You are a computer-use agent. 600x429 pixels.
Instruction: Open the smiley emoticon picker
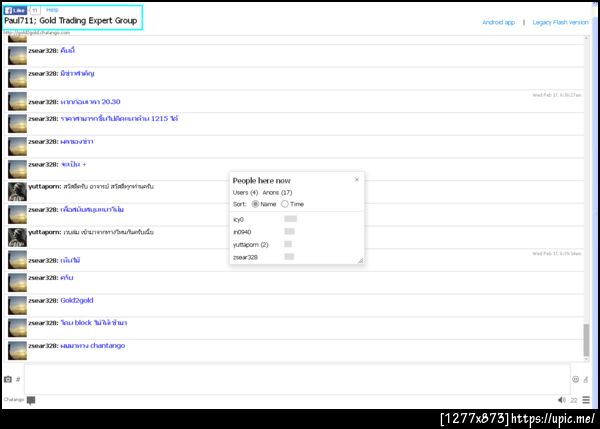[576, 379]
